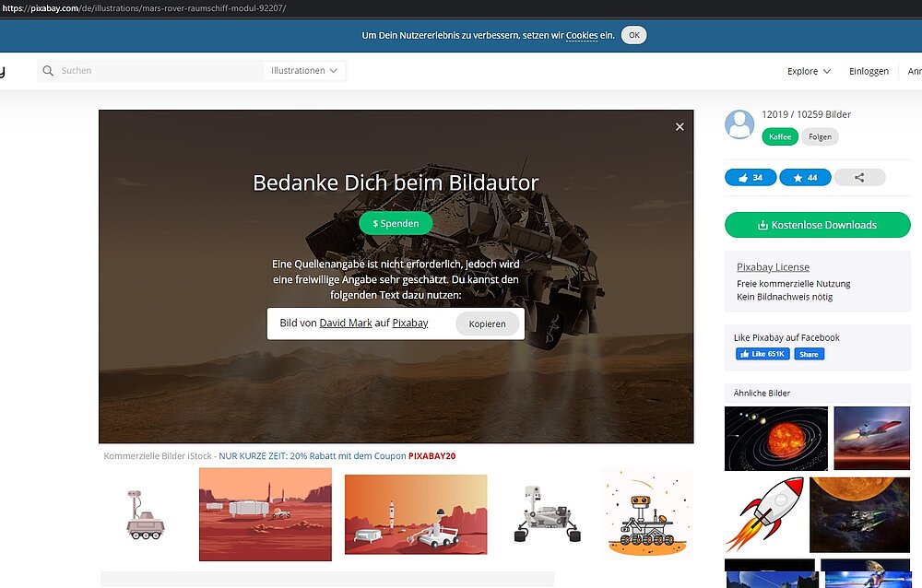Close the thank-you overlay with X
922x588 pixels.
(680, 127)
